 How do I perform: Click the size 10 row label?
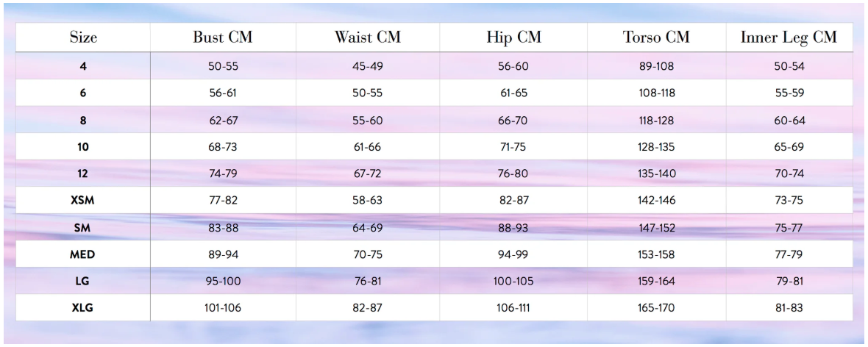(82, 146)
